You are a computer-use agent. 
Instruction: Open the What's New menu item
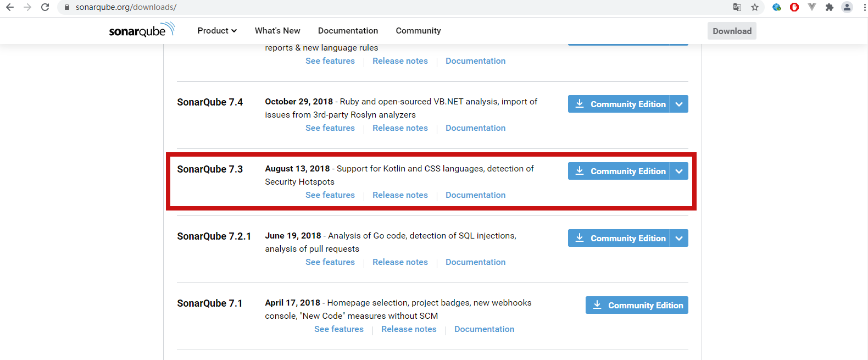click(x=277, y=31)
